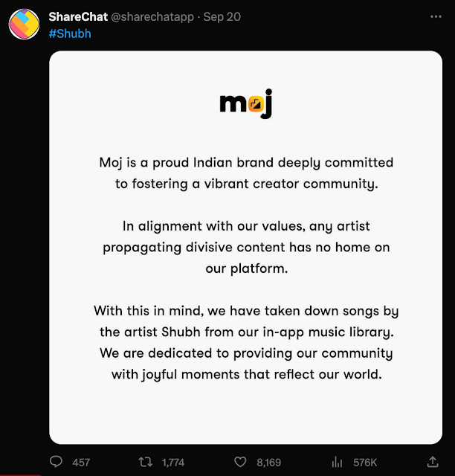Viewport: 455px width, 476px height.
Task: Click the retweet arrows icon
Action: 146,462
